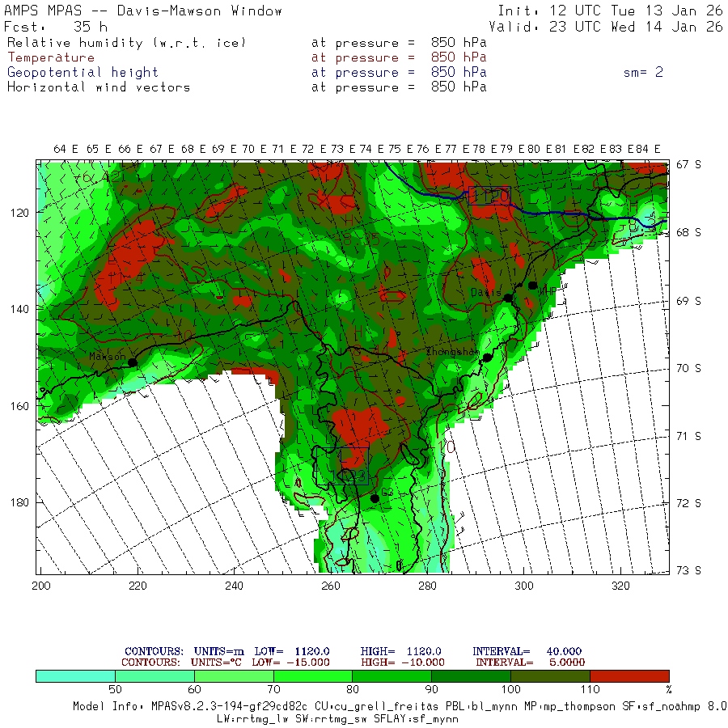Click the 'Init: 12 UTC Tue 13 Jan 26' text

(610, 11)
